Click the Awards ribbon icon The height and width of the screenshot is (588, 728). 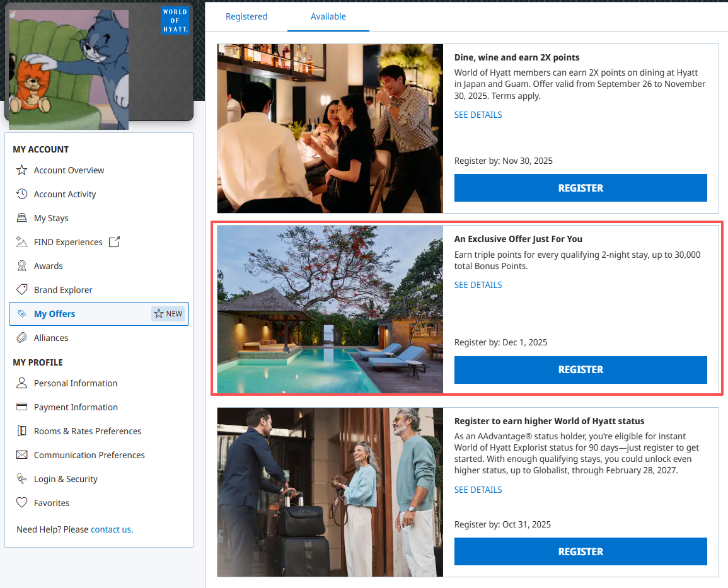tap(22, 266)
